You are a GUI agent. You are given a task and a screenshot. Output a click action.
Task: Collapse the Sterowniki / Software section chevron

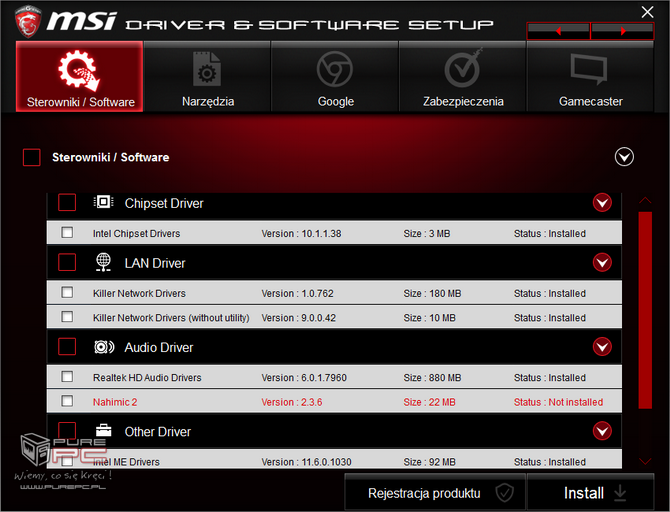click(x=624, y=157)
